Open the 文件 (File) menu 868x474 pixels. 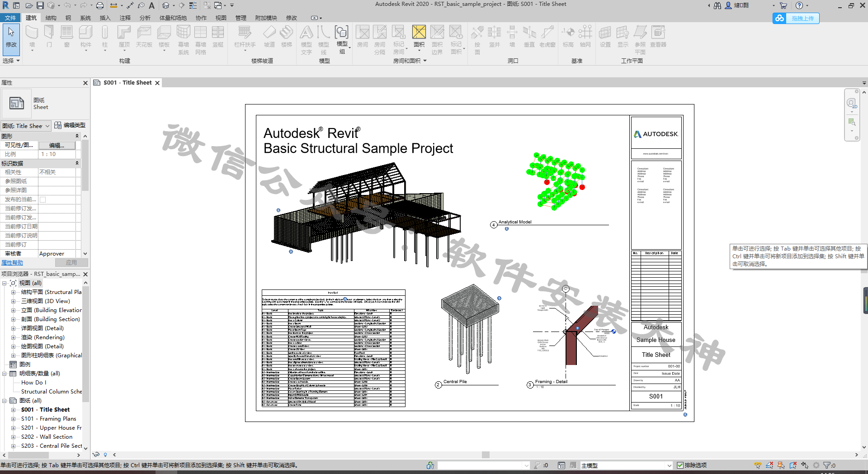10,18
